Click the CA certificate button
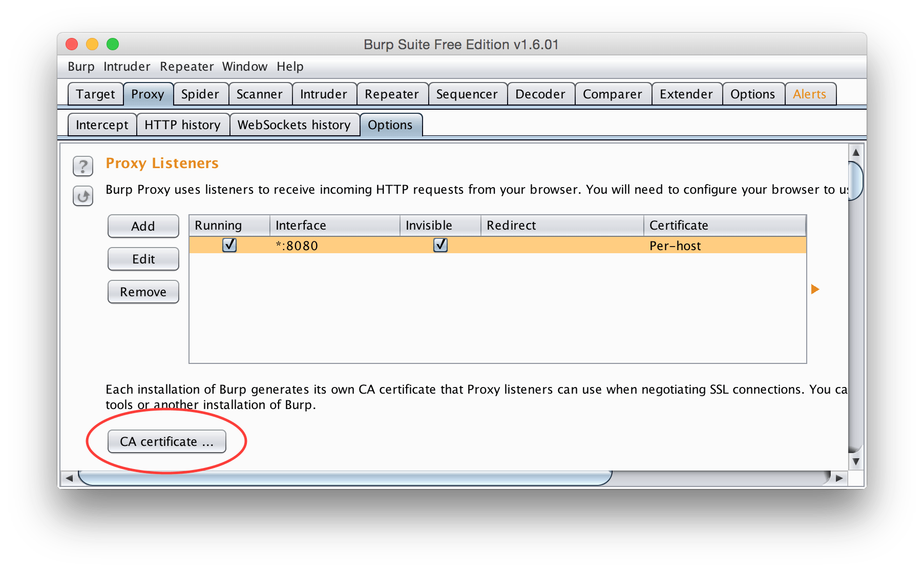This screenshot has height=571, width=924. click(x=167, y=441)
